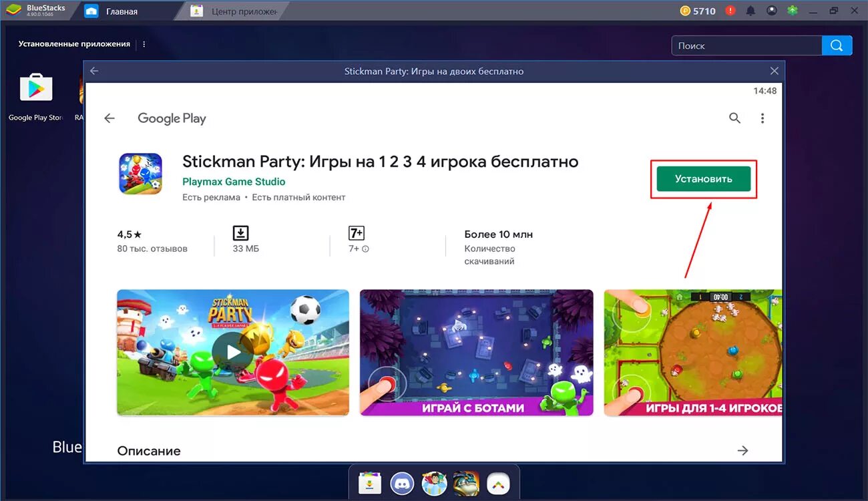Click the 33 МБ download size icon
868x501 pixels.
coord(240,233)
